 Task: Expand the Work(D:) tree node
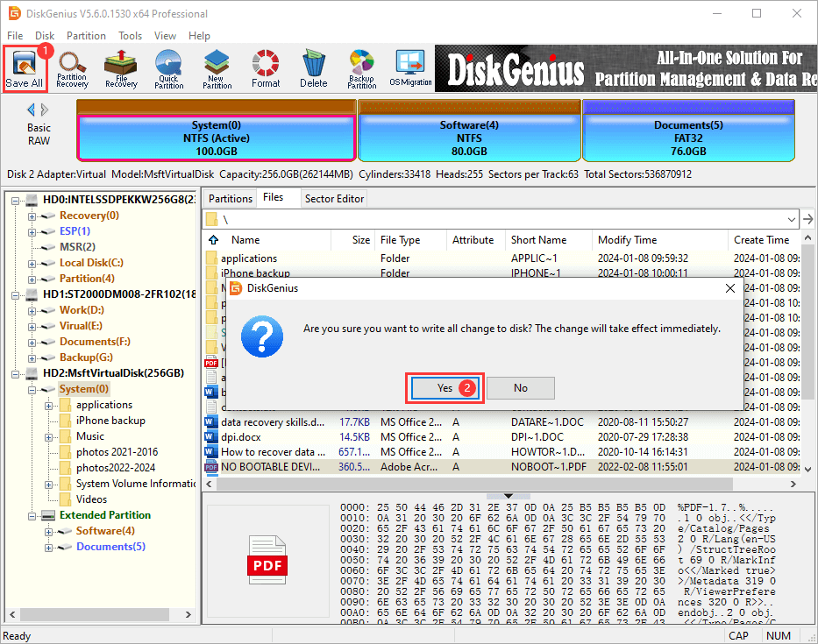coord(32,311)
